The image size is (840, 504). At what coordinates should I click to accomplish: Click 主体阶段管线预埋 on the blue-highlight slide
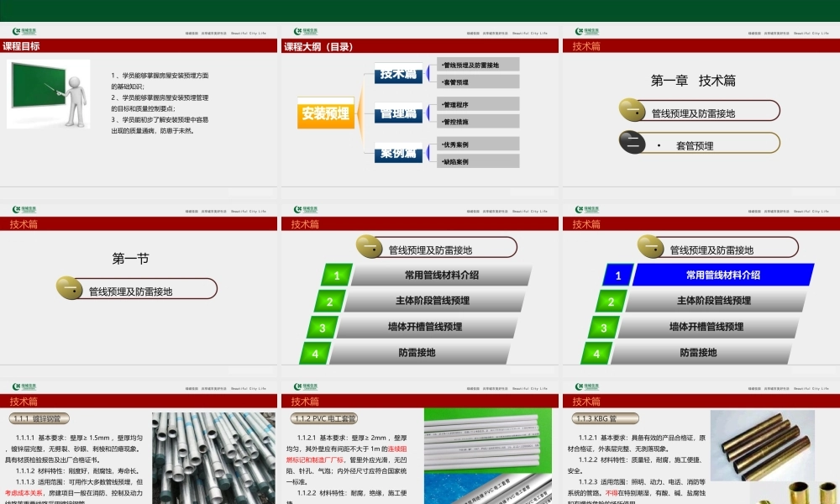tap(714, 301)
